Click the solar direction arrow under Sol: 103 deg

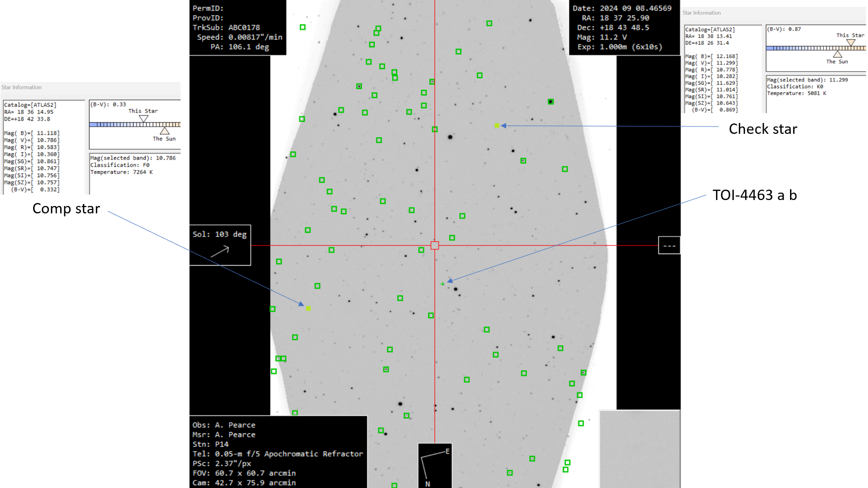[220, 251]
